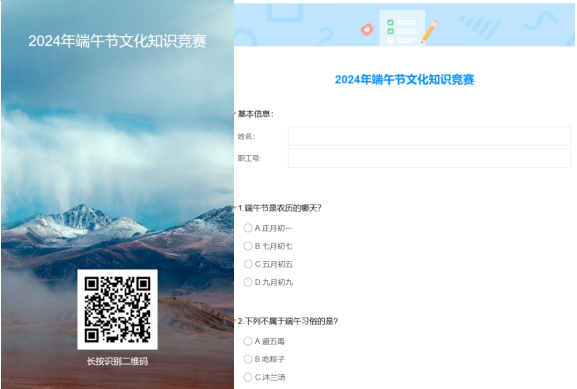This screenshot has height=389, width=577.
Task: Click the checklist document icon in banner
Action: [x=402, y=29]
